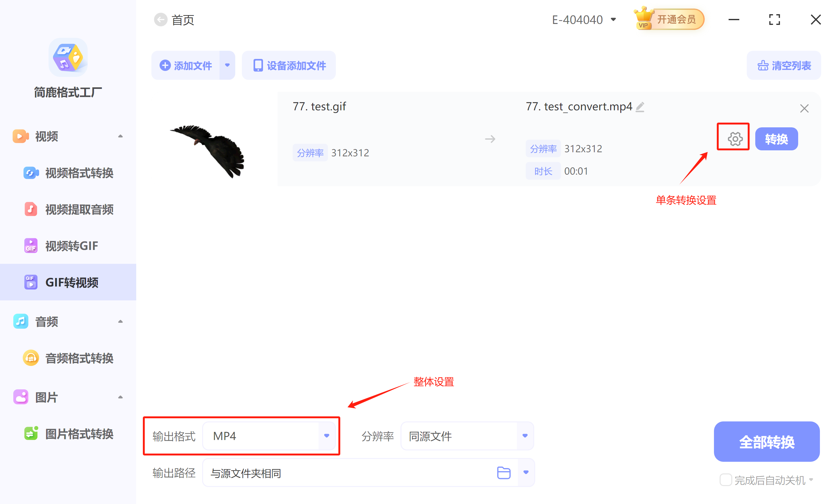Open the 输出格式 MP4 dropdown
This screenshot has height=504, width=836.
pos(326,436)
